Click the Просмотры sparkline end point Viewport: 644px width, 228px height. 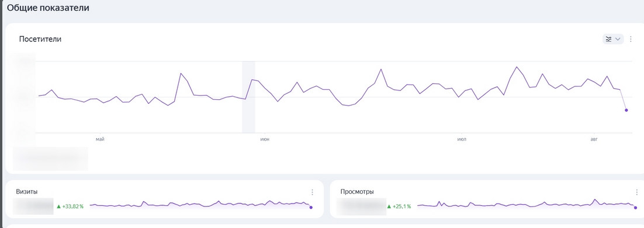point(635,208)
